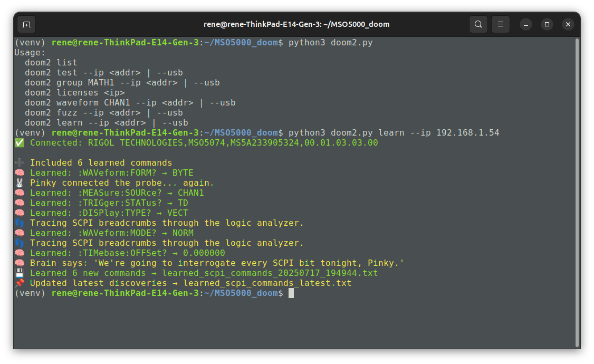The height and width of the screenshot is (364, 594).
Task: Open the hamburger main menu
Action: coord(500,24)
